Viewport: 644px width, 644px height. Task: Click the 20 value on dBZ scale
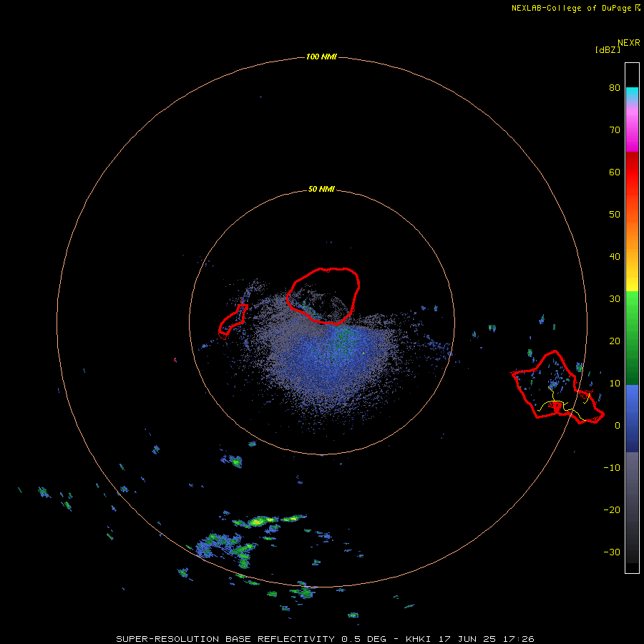pyautogui.click(x=615, y=341)
